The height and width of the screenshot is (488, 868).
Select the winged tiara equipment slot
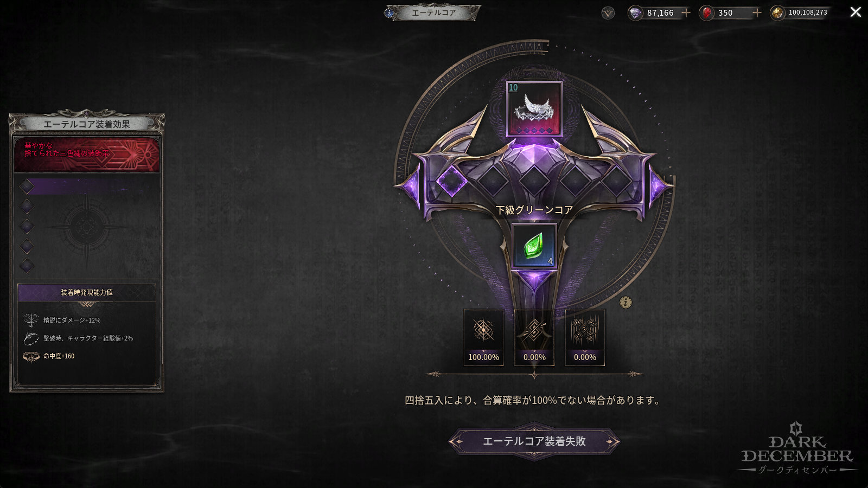pos(534,109)
